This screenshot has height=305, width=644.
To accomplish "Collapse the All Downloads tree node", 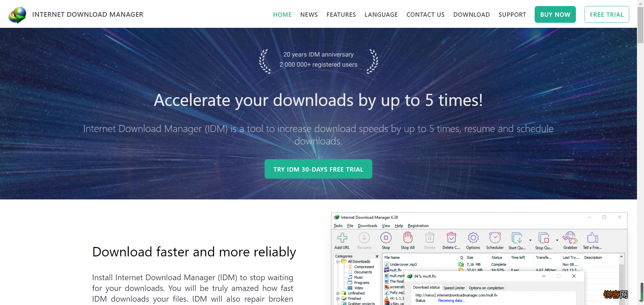I will tap(338, 261).
